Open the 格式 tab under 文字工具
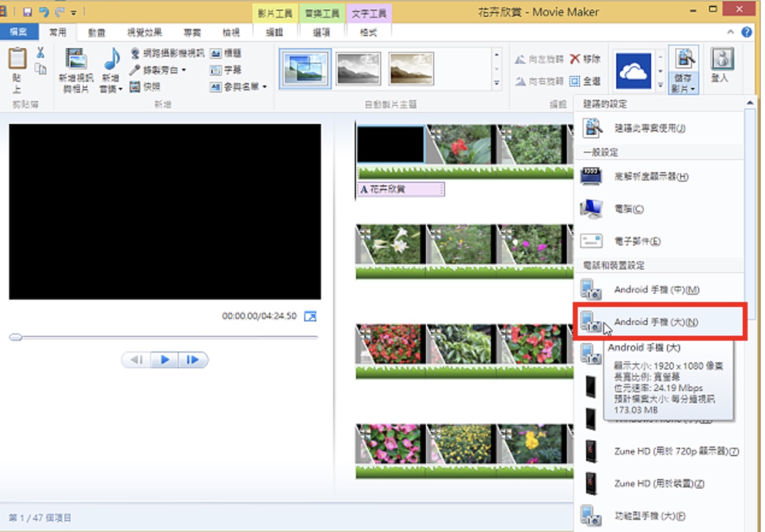The height and width of the screenshot is (532, 765). coord(369,32)
